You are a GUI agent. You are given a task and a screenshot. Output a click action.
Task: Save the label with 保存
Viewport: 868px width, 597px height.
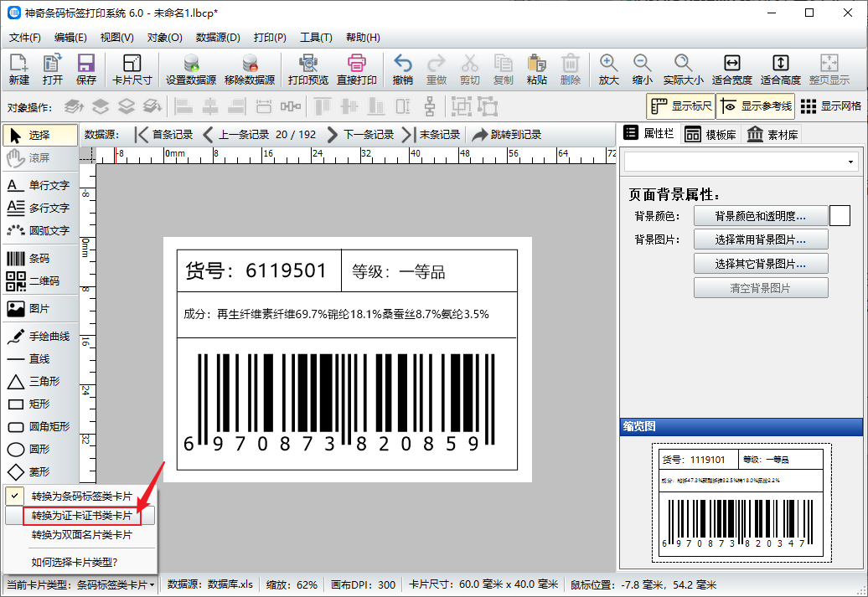pyautogui.click(x=85, y=69)
